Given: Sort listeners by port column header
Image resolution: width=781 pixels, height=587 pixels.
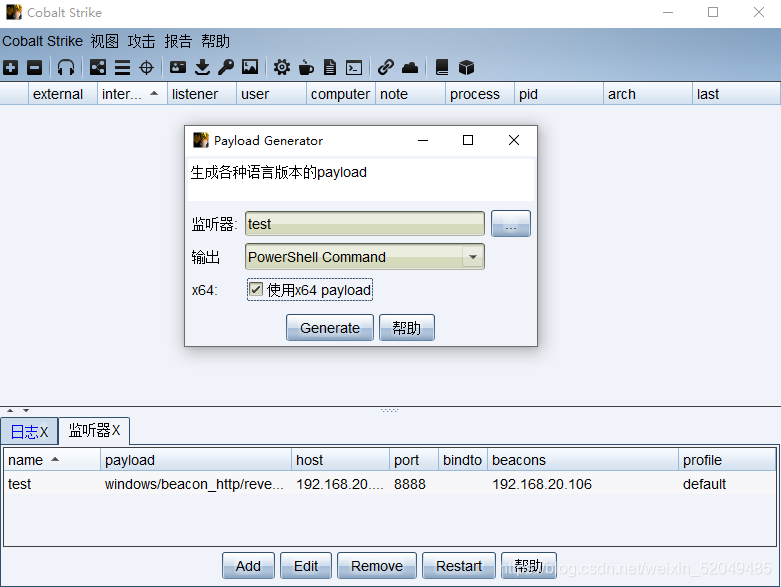Looking at the screenshot, I should click(414, 460).
